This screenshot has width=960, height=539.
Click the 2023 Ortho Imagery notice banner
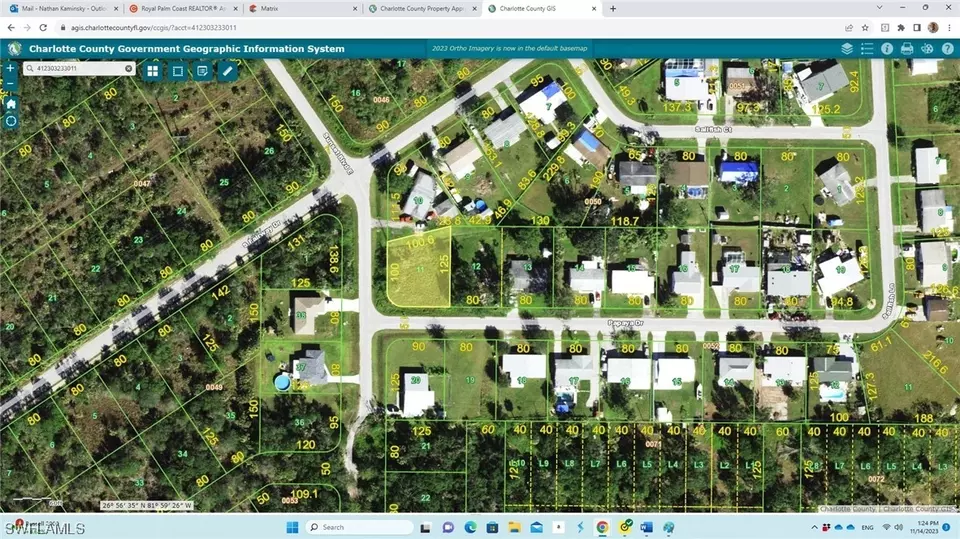[509, 48]
